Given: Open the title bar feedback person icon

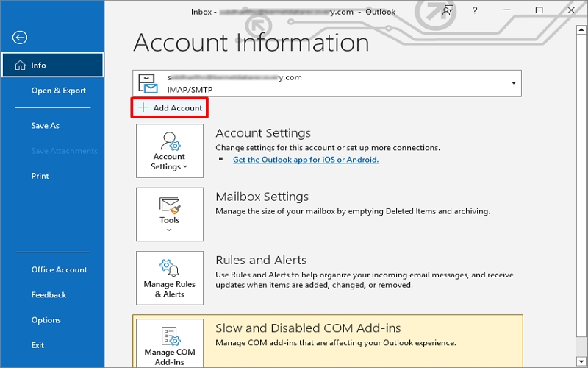Looking at the screenshot, I should [x=448, y=10].
